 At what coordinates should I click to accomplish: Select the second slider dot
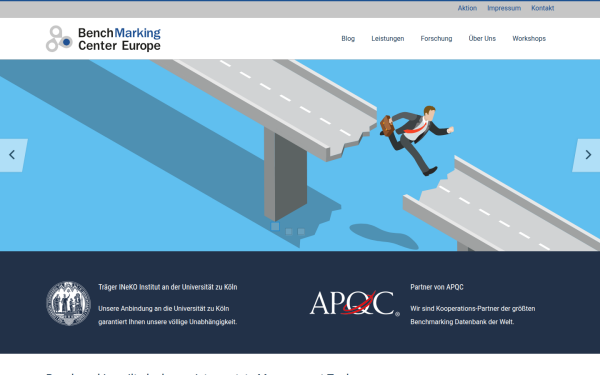pyautogui.click(x=289, y=232)
